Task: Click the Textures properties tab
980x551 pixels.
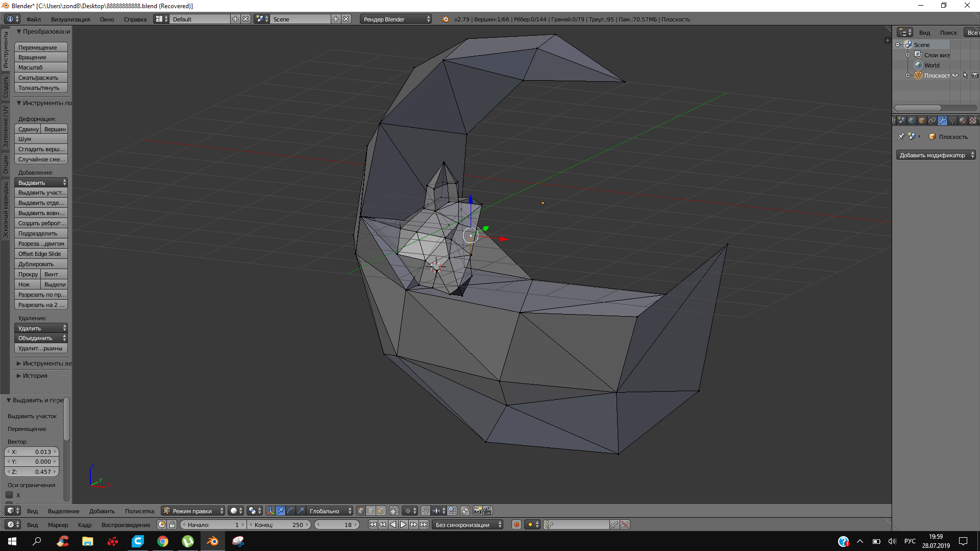Action: (973, 121)
